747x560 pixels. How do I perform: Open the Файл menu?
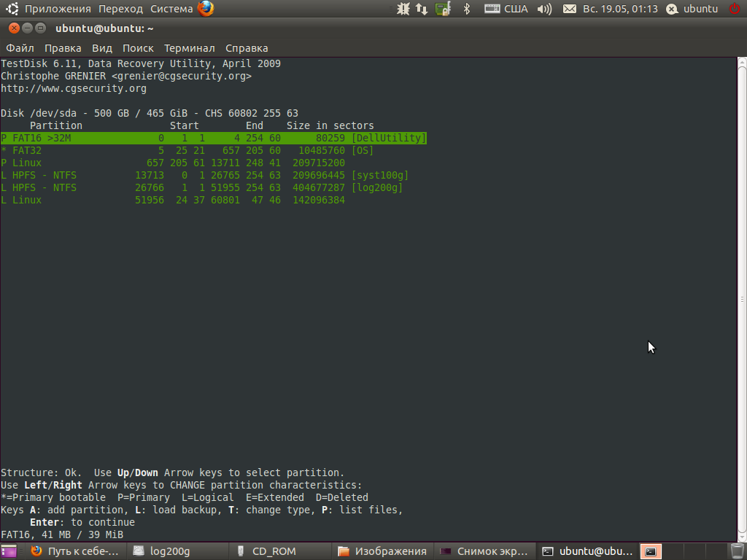(20, 48)
